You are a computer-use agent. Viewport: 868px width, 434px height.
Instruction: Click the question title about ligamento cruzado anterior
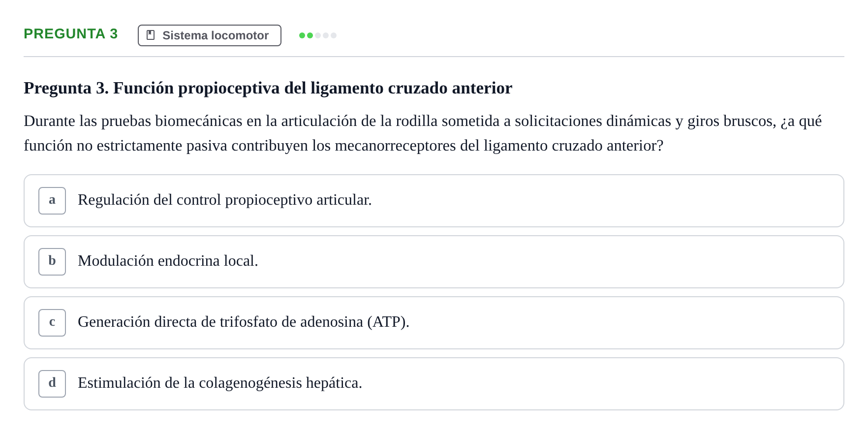click(x=268, y=88)
